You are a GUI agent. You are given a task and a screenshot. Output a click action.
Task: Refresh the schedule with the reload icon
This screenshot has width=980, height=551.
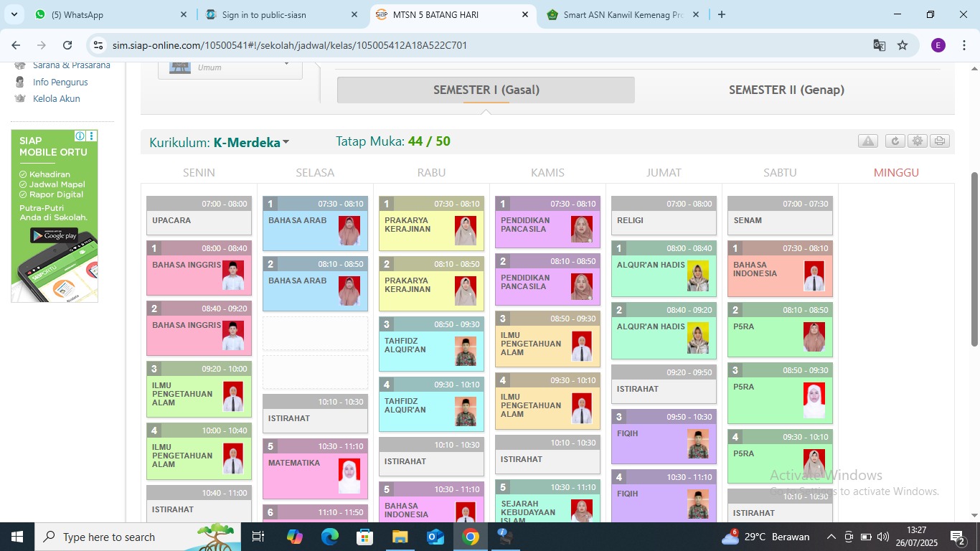(x=894, y=141)
